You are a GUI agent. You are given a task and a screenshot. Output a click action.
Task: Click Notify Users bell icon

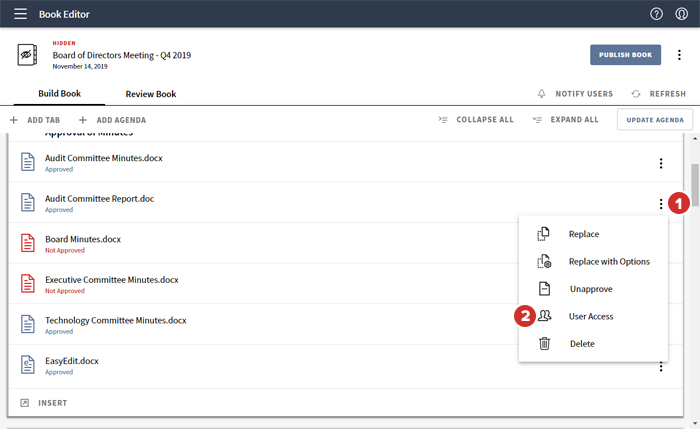(x=542, y=94)
